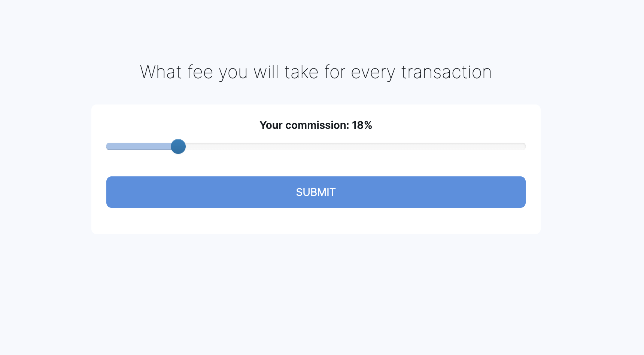Click the word 'fee' in the heading
This screenshot has width=644, height=355.
[200, 72]
